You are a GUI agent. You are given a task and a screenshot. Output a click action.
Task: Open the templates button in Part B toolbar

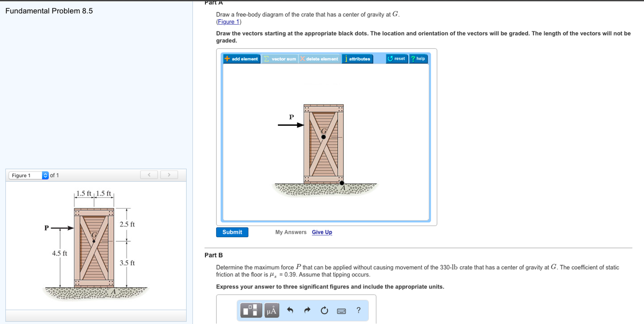251,310
